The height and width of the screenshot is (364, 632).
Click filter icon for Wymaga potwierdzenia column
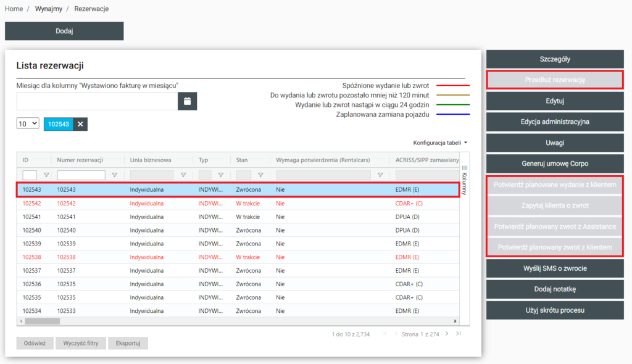click(x=380, y=175)
